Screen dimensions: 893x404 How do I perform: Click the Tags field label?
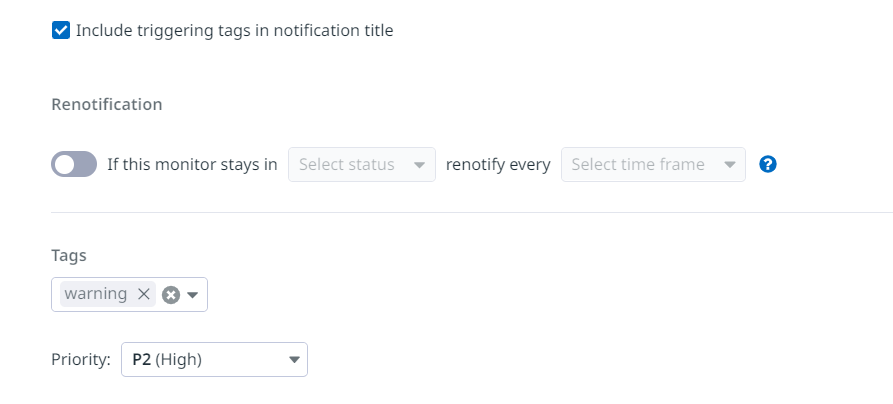pos(69,256)
